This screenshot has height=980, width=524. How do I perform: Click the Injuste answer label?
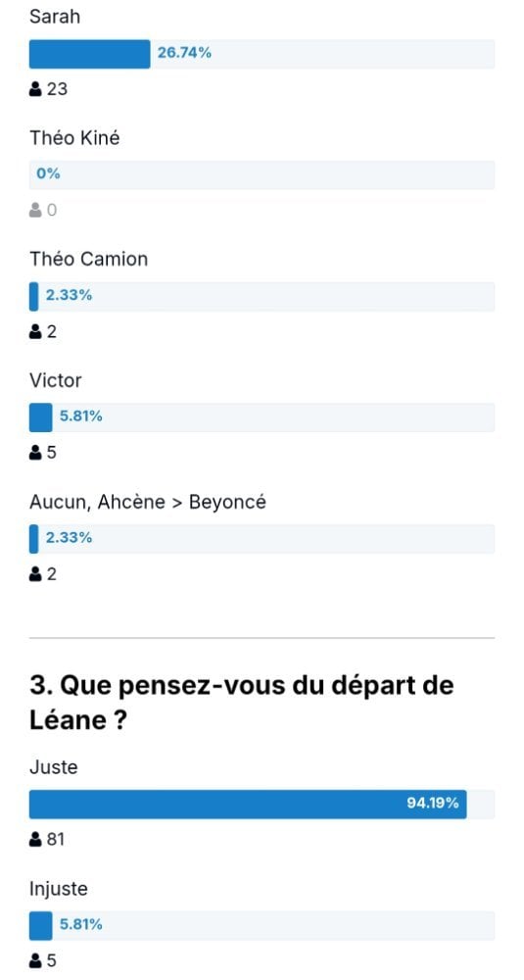tap(59, 889)
